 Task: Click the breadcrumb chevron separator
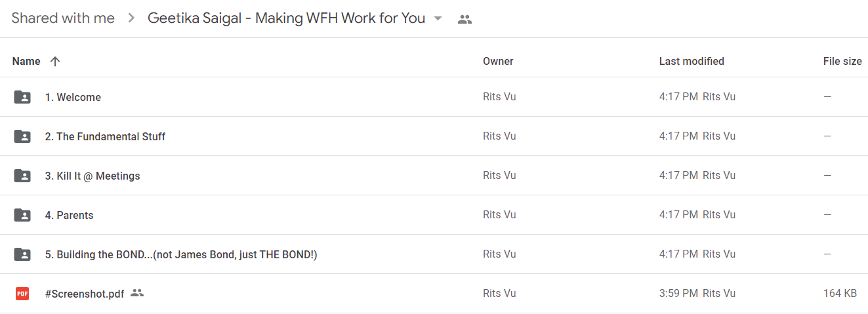click(x=131, y=18)
